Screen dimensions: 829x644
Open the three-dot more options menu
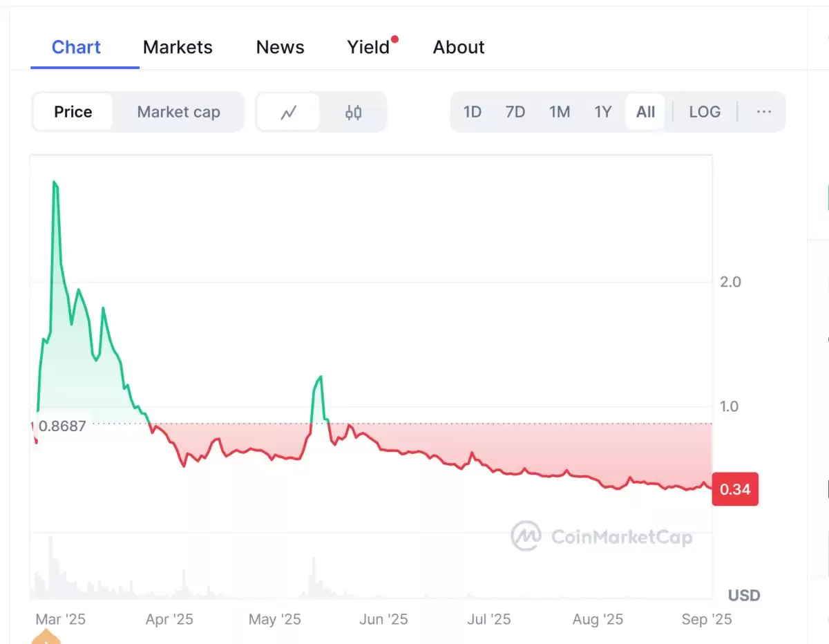click(x=763, y=112)
